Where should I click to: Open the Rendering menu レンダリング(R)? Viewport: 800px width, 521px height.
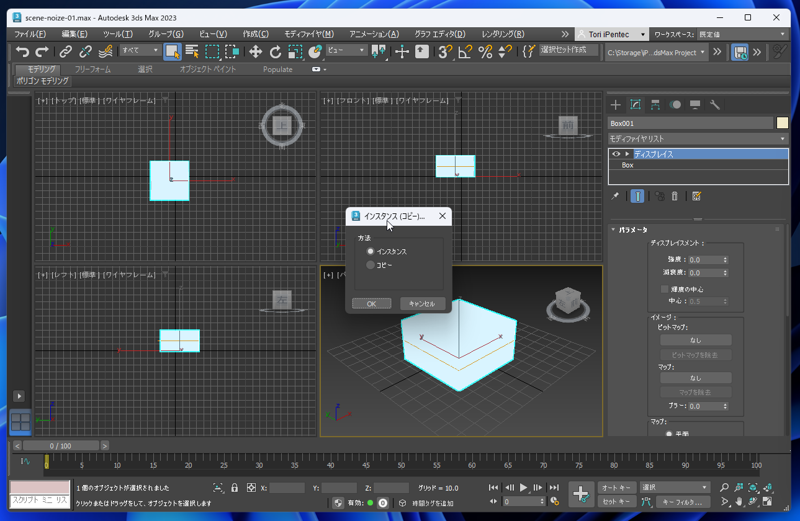coord(503,34)
